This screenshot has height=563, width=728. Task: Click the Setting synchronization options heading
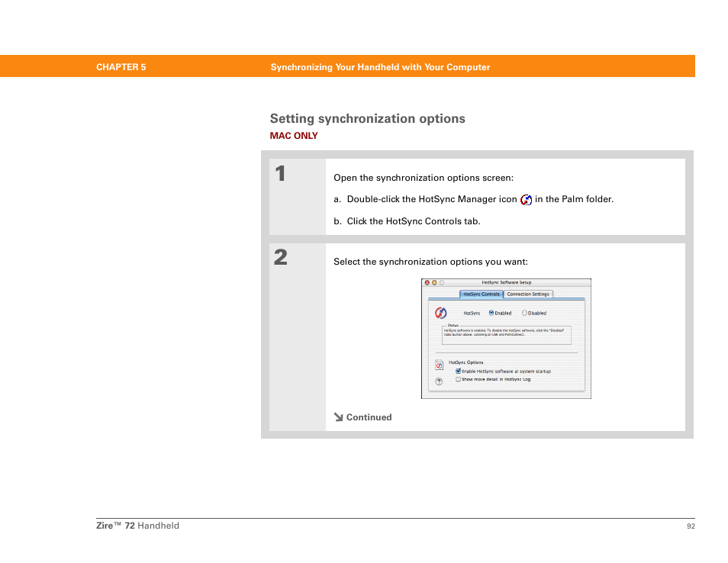367,118
